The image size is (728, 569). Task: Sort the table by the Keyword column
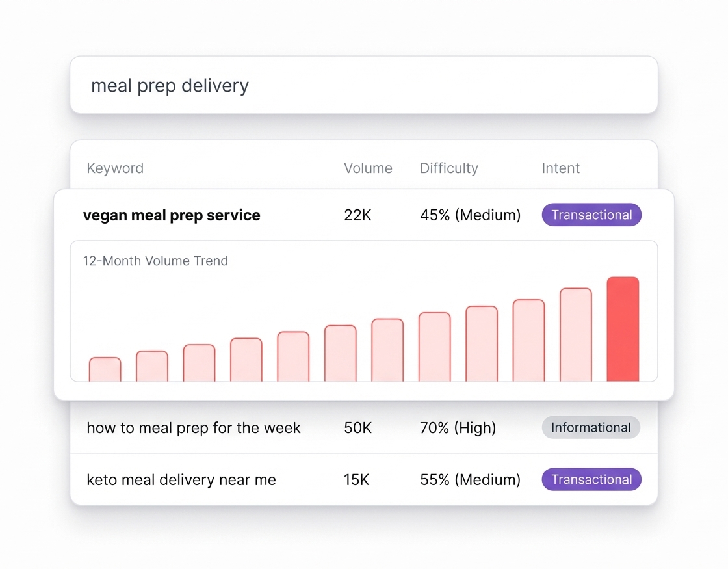coord(115,168)
